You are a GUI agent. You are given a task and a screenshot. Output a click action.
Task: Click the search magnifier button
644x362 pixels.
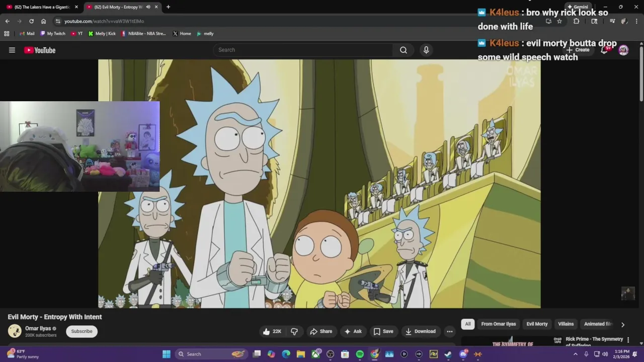pos(404,50)
